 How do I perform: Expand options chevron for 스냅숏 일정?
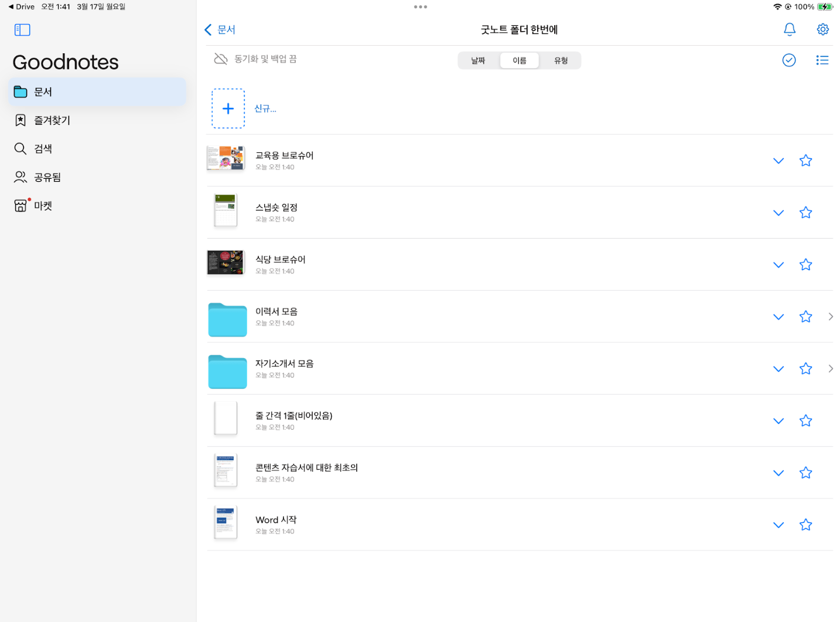[x=778, y=213]
